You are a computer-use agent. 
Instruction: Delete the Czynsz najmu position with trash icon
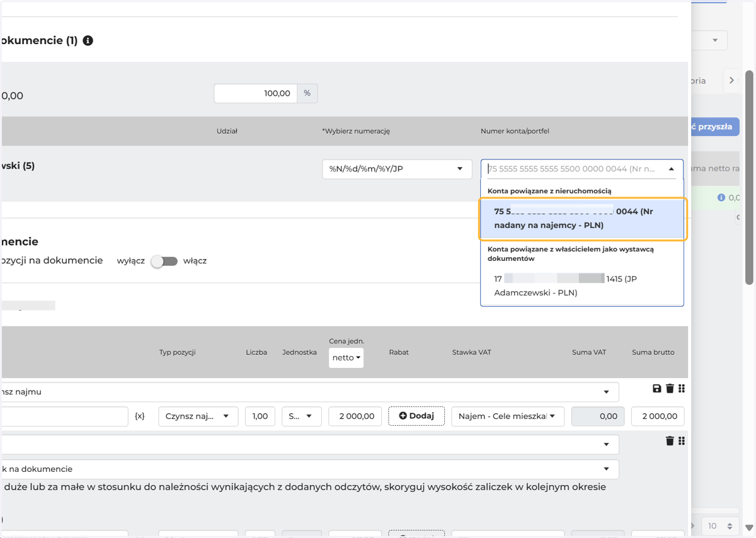tap(670, 389)
